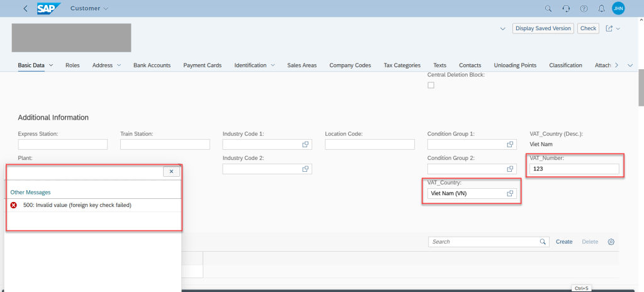
Task: Open value help for VAT_Country field
Action: tap(510, 194)
